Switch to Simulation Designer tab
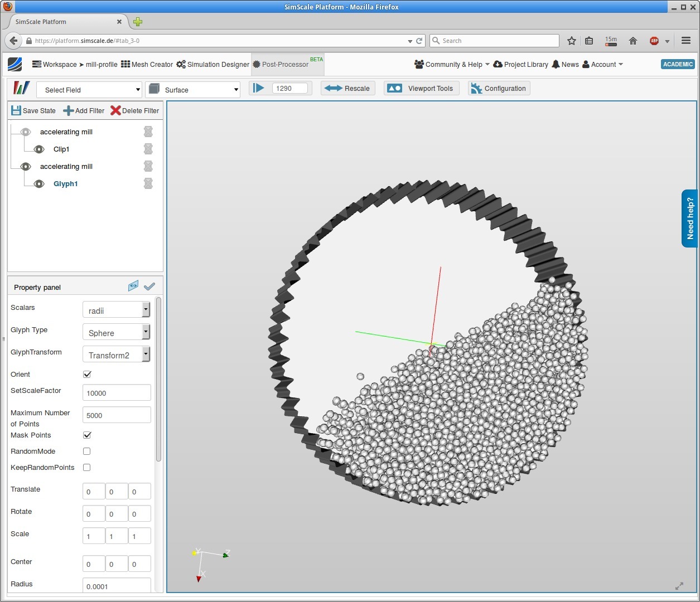The image size is (700, 602). 213,65
